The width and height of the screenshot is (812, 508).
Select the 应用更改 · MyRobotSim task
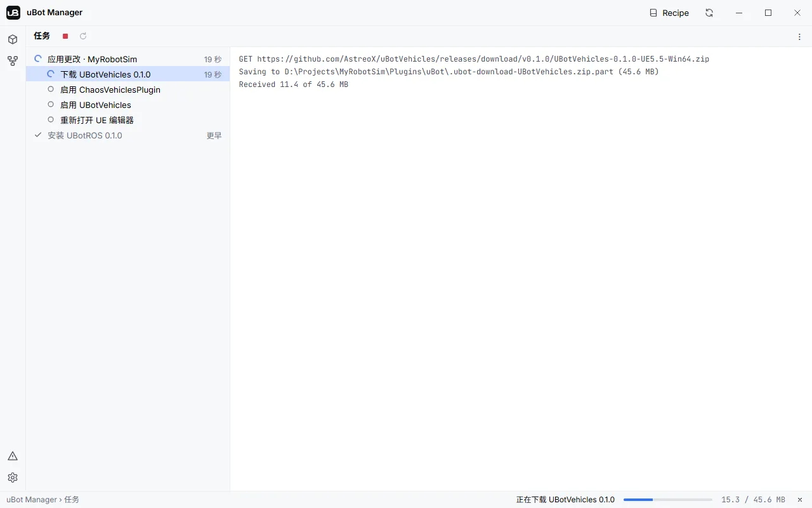(x=128, y=59)
